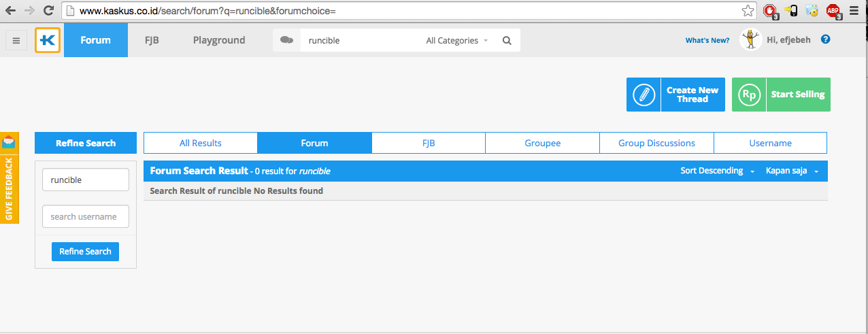Open the Sort Descending dropdown
The width and height of the screenshot is (868, 334).
[x=718, y=171]
